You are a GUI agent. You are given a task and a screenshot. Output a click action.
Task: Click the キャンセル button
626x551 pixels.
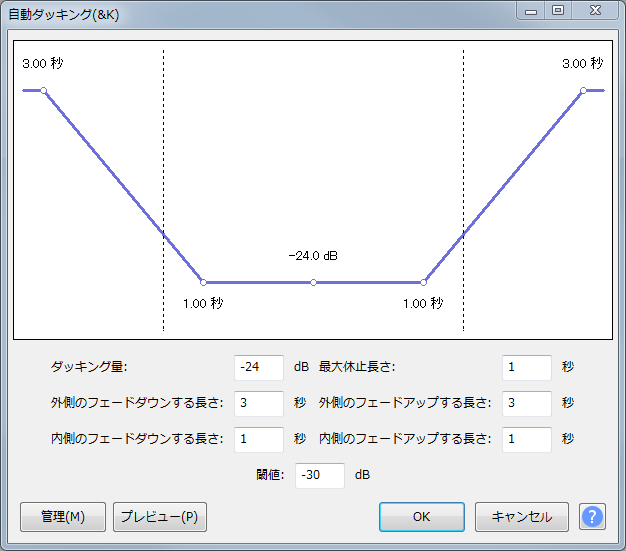tap(521, 517)
